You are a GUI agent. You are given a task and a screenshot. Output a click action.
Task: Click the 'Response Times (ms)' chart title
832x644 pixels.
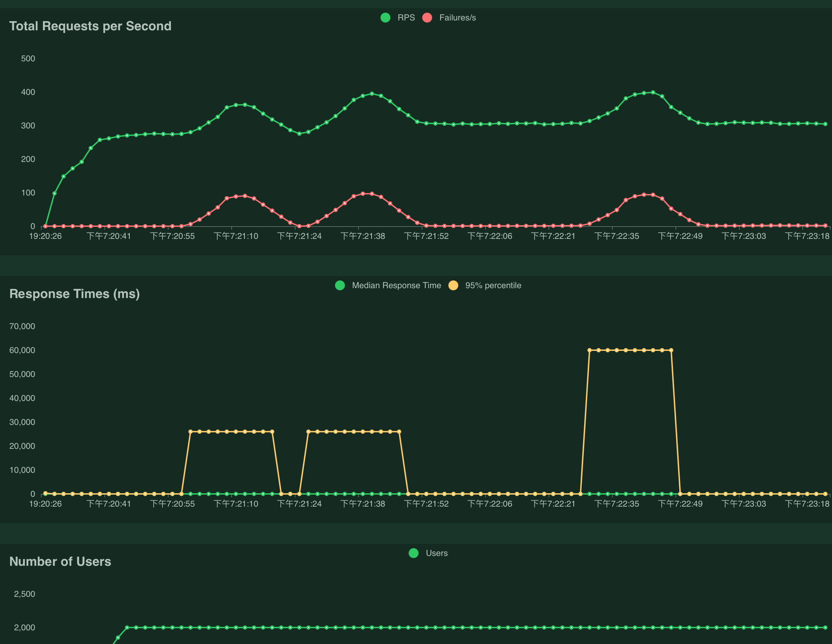click(75, 294)
